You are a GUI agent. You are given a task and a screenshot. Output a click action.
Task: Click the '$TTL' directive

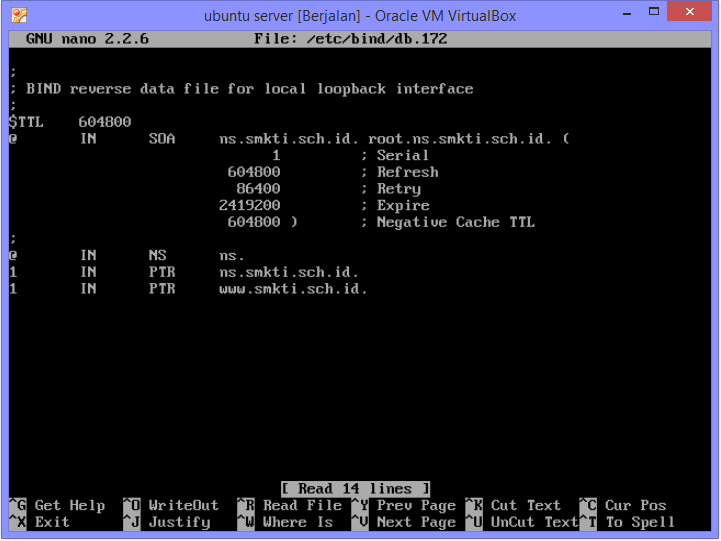[x=26, y=122]
